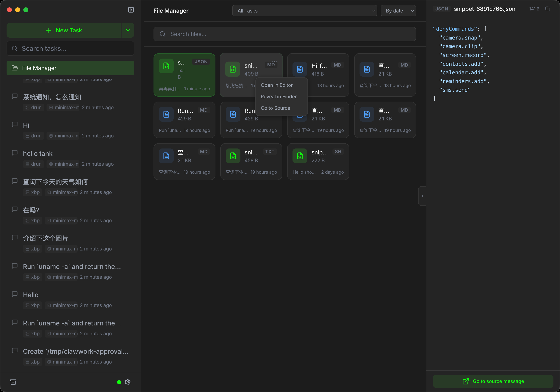Click Go to source message button
This screenshot has width=560, height=392.
click(493, 381)
